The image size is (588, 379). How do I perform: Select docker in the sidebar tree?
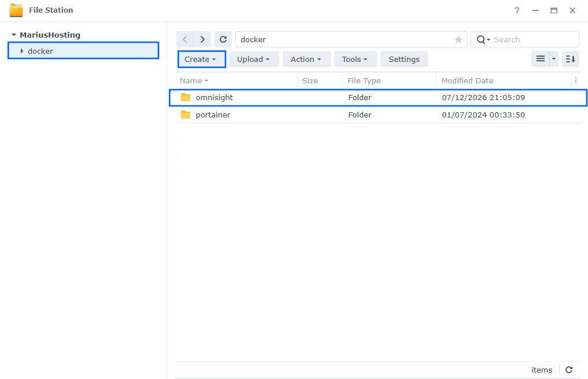point(83,51)
